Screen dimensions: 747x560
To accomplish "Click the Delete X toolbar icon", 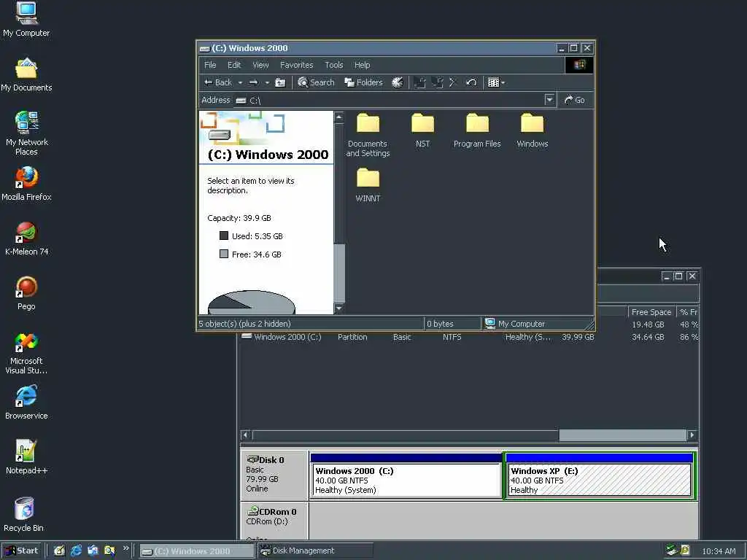I will 453,82.
